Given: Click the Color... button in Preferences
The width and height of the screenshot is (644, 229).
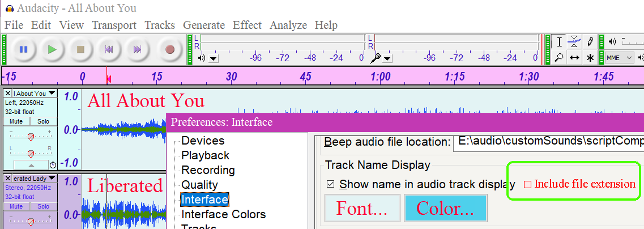Looking at the screenshot, I should (445, 208).
